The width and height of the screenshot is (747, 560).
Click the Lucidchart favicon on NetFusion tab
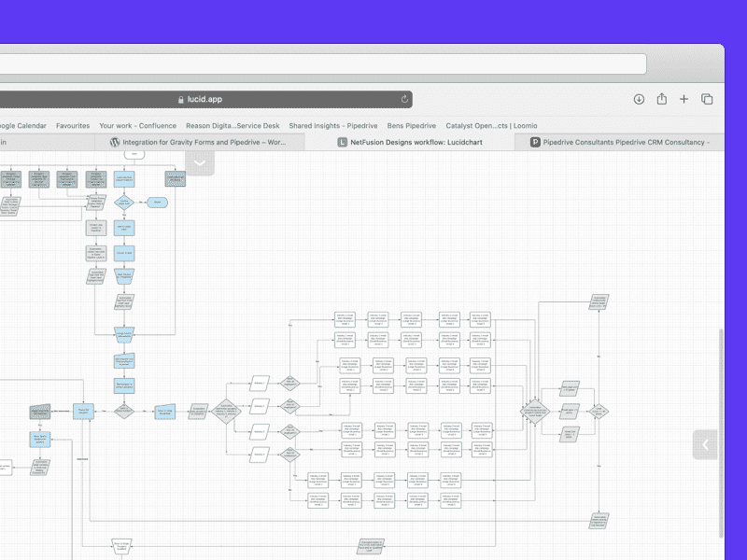click(343, 142)
